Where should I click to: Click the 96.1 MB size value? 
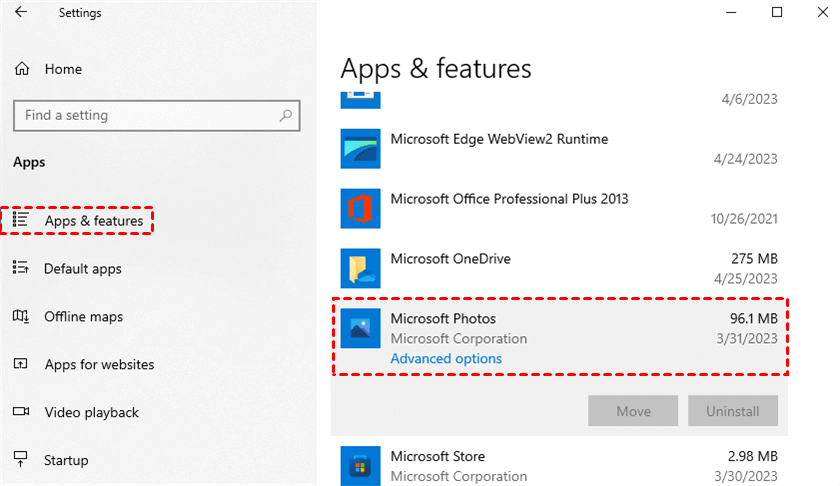tap(754, 318)
